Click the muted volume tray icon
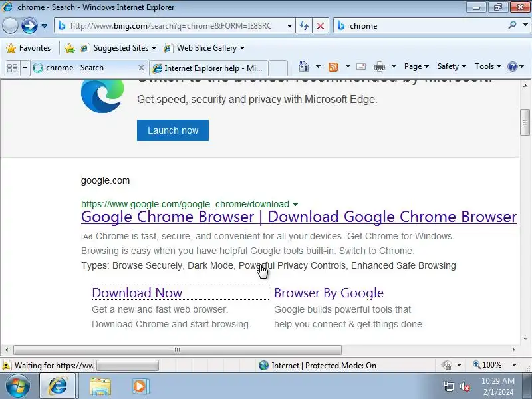532x399 pixels. (464, 386)
